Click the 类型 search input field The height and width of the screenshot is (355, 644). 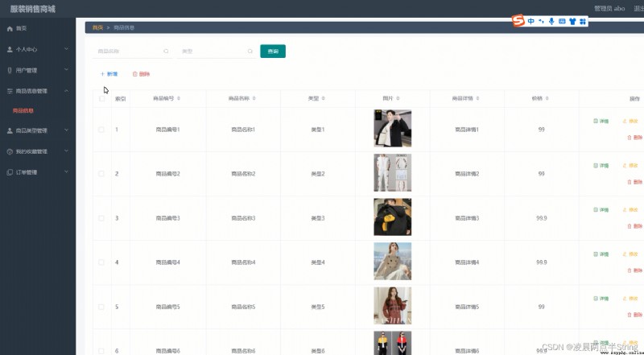pyautogui.click(x=217, y=52)
